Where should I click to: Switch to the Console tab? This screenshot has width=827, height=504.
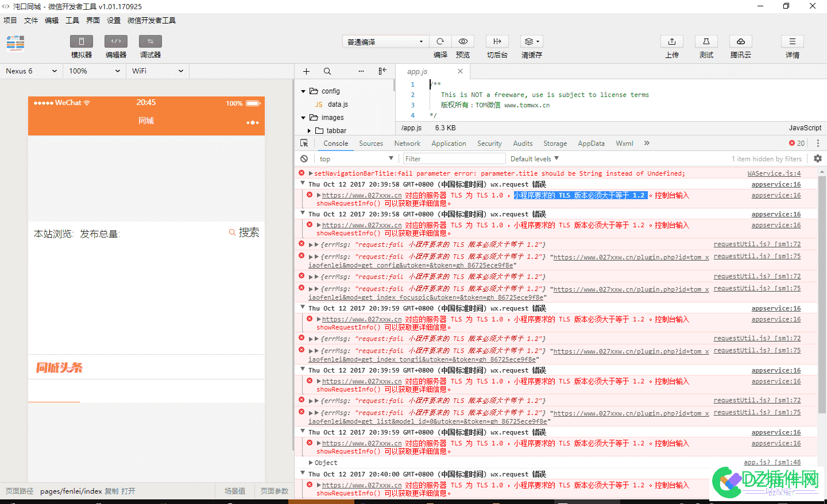pyautogui.click(x=335, y=144)
